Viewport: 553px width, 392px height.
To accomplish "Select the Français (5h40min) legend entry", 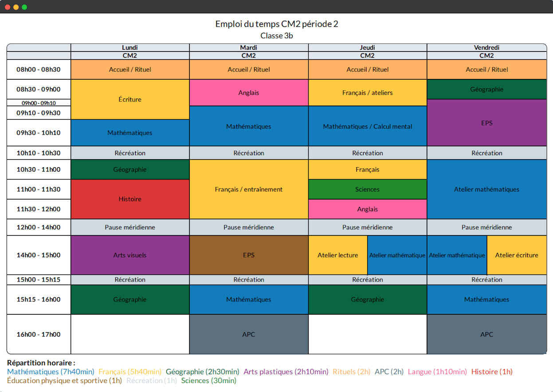I will tap(129, 372).
